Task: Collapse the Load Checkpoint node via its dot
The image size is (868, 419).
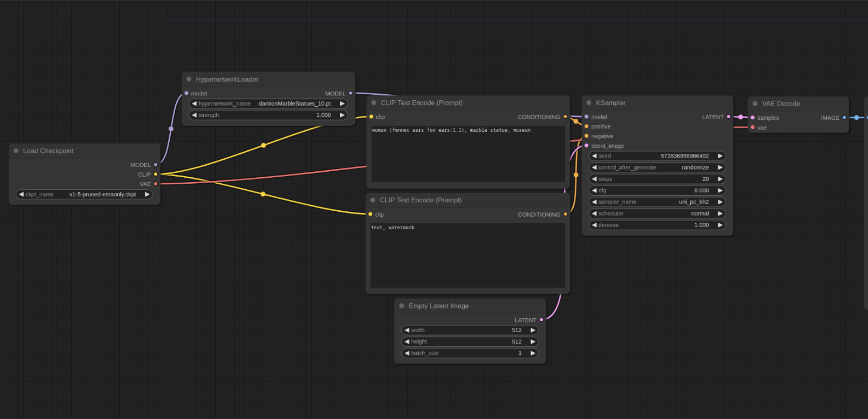Action: [x=16, y=151]
